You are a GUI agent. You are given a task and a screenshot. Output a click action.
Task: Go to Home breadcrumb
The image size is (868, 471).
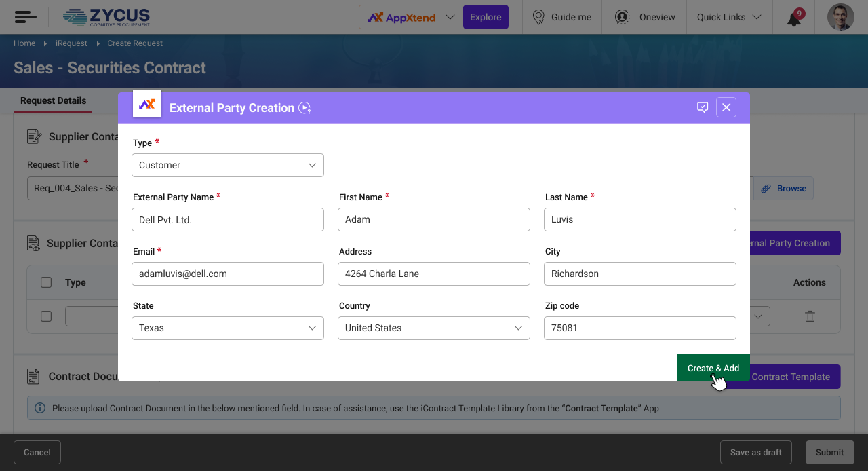24,43
